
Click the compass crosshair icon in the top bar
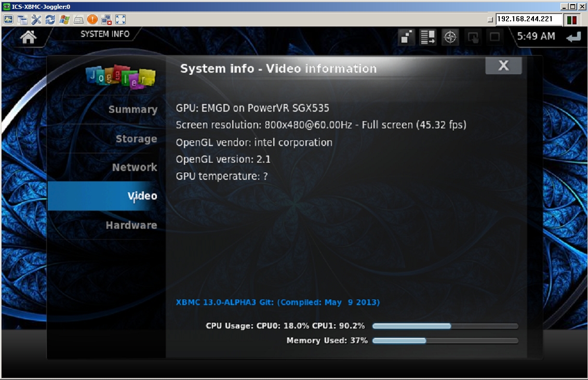[450, 37]
